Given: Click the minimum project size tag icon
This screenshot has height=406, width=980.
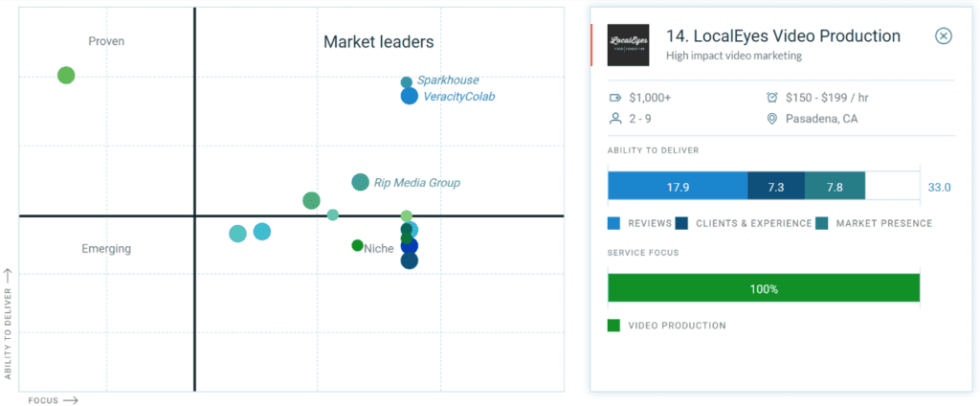Looking at the screenshot, I should 615,98.
